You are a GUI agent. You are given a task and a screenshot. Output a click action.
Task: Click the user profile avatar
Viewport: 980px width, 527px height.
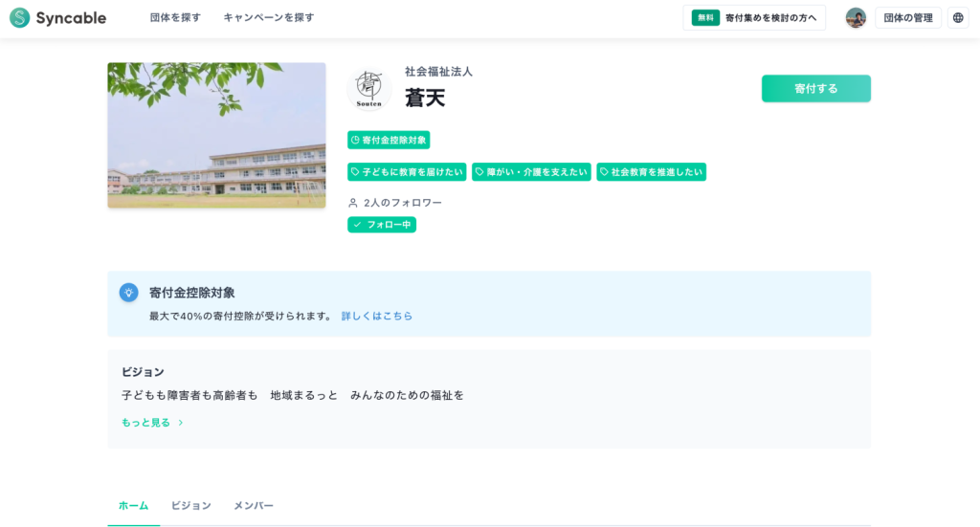856,17
